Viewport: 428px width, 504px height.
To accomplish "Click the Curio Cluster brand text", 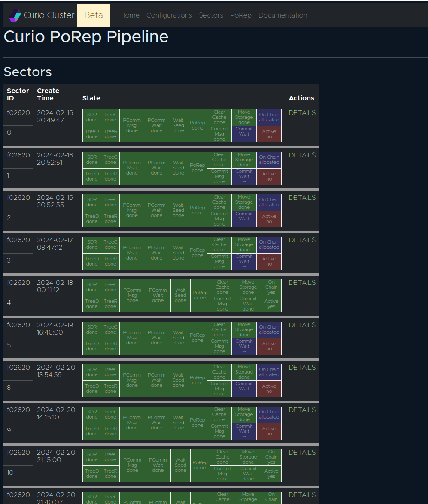I will coord(49,15).
